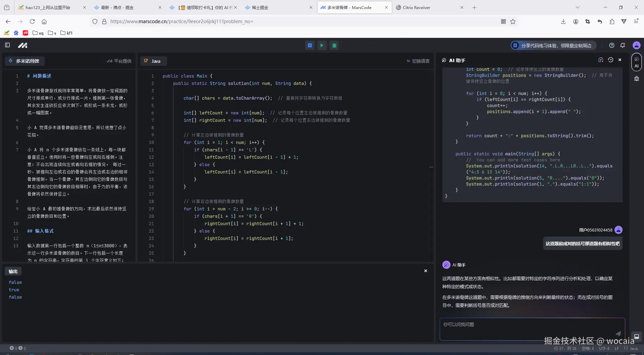Viewport: 644px width, 355px height.
Task: Expand the 切换语言 language switcher
Action: 418,61
